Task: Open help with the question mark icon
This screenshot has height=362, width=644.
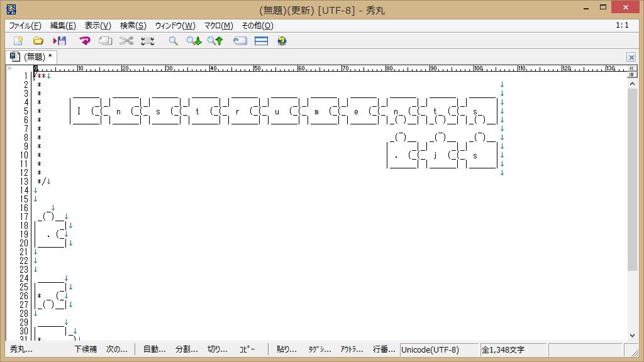Action: pyautogui.click(x=282, y=41)
